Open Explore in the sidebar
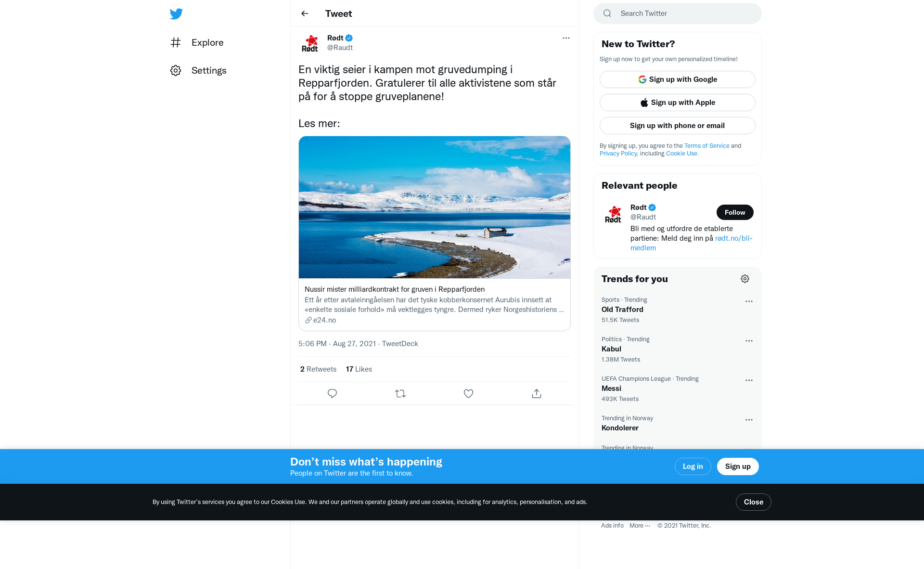 (x=197, y=42)
